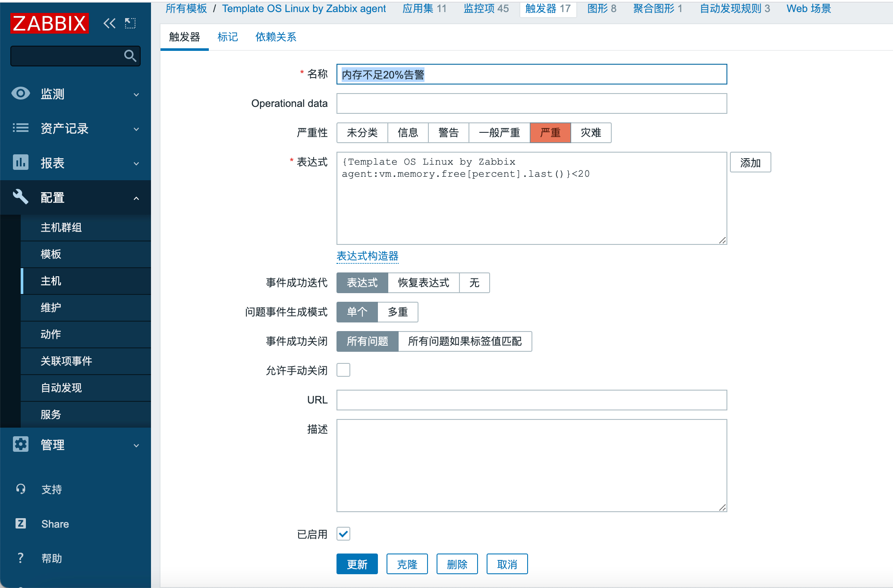Click the Zabbix Share icon
This screenshot has width=893, height=588.
pyautogui.click(x=20, y=524)
